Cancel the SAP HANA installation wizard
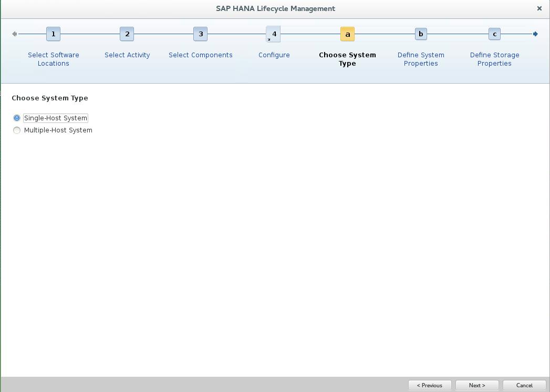 (x=524, y=385)
